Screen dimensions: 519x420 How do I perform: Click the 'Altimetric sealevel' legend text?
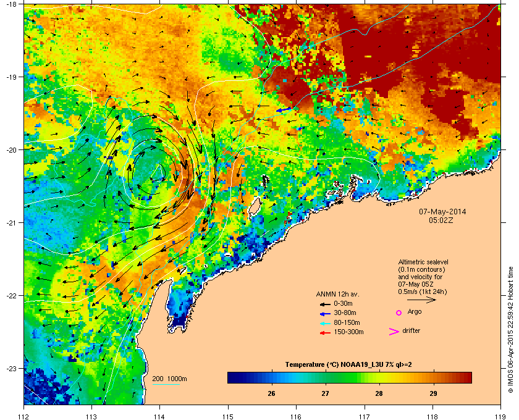pyautogui.click(x=423, y=262)
